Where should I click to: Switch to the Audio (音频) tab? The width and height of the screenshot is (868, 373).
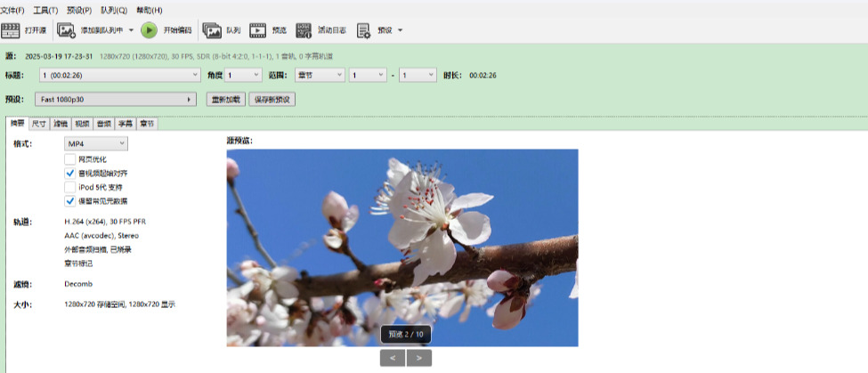pyautogui.click(x=103, y=124)
